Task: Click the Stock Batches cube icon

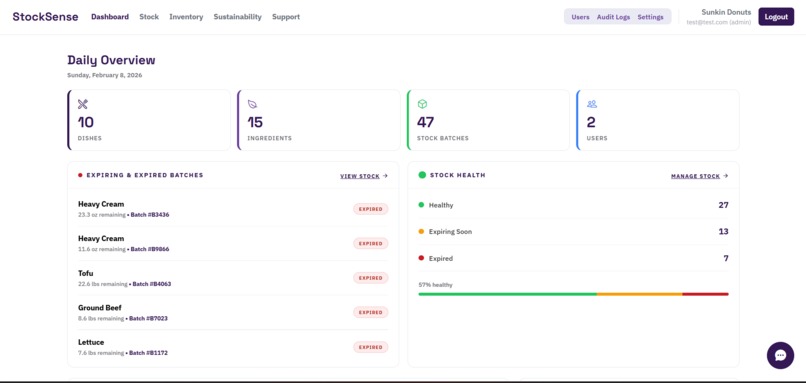Action: click(422, 104)
